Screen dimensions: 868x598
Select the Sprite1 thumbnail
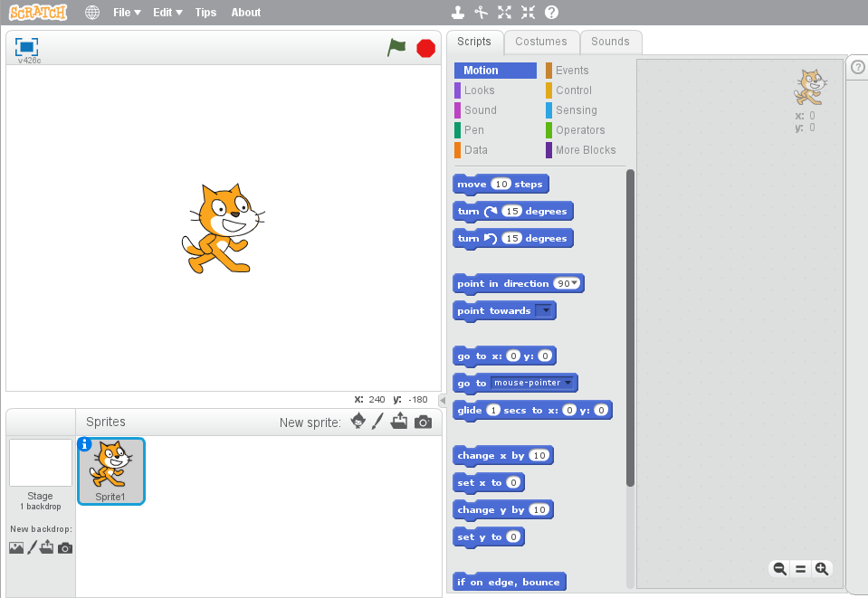click(x=111, y=471)
